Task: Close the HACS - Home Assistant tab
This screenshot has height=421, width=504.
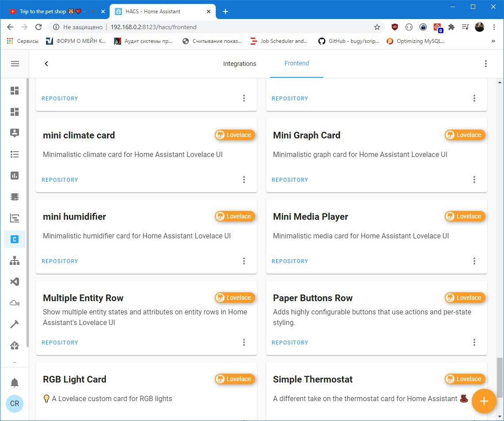Action: pos(209,11)
